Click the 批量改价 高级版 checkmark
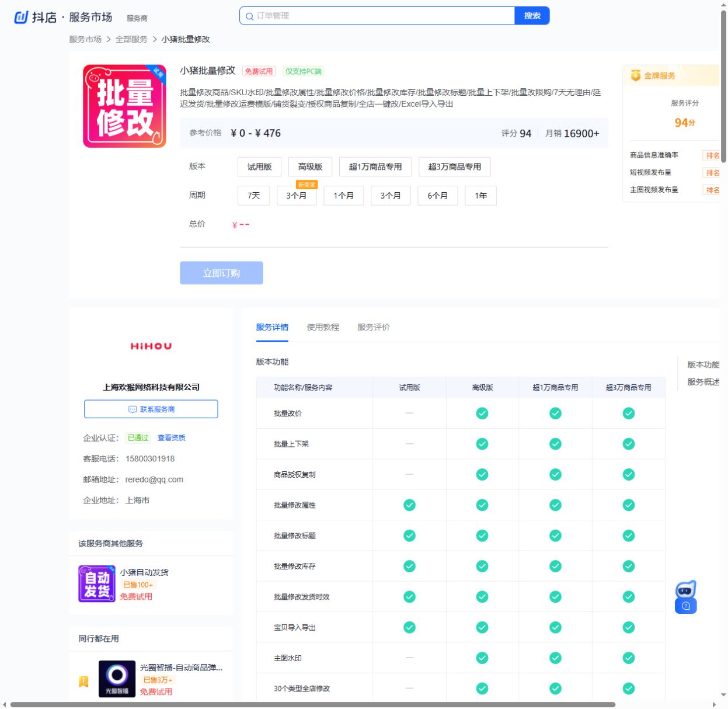Image resolution: width=728 pixels, height=709 pixels. point(482,413)
